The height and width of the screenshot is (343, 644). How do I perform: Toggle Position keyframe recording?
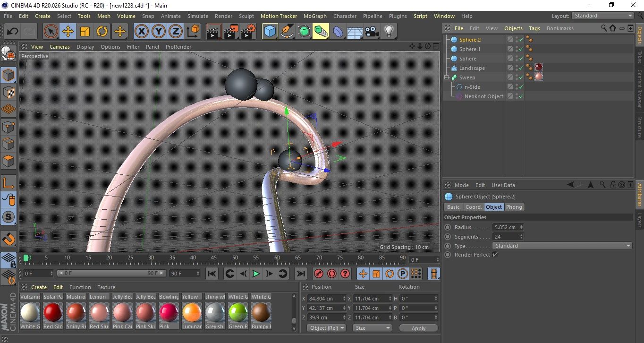363,274
